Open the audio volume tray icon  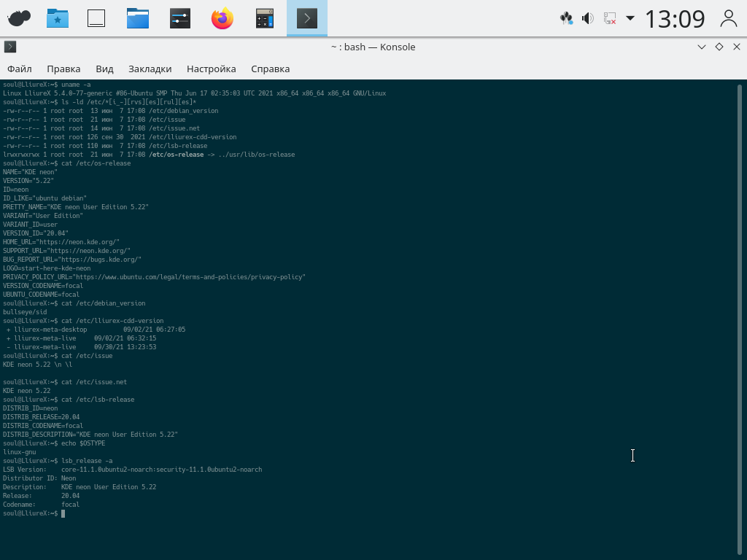[588, 18]
